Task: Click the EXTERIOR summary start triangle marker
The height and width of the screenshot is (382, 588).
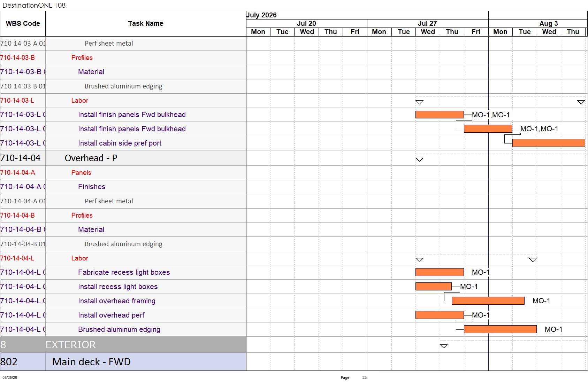Action: (x=444, y=346)
